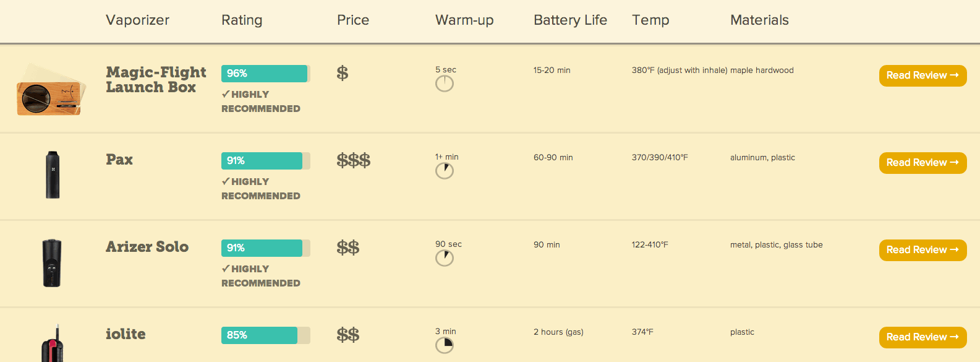Sort by the Rating column header

pos(242,20)
